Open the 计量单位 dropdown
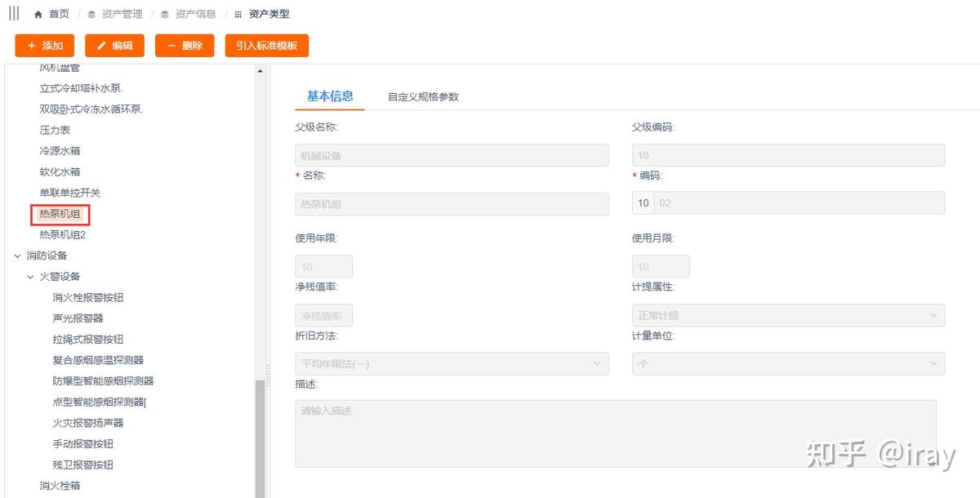 coord(788,364)
